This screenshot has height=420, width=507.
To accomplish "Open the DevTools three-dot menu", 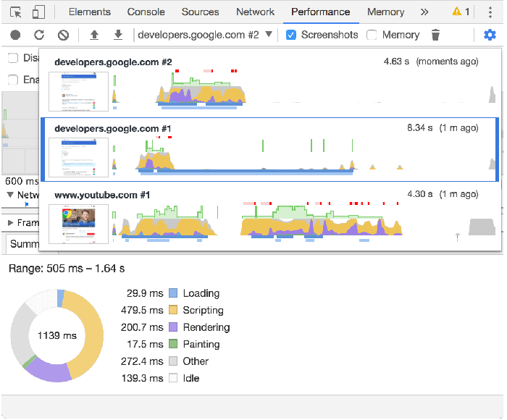I will click(490, 12).
